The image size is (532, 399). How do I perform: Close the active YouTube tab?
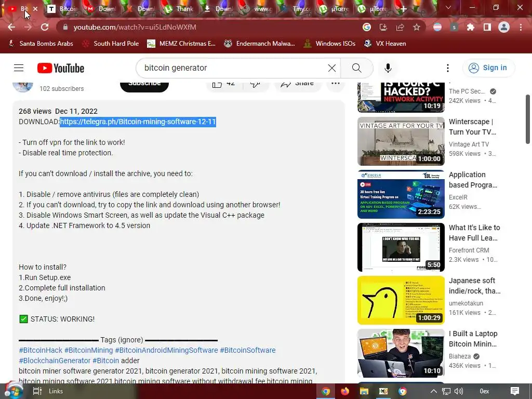click(35, 9)
